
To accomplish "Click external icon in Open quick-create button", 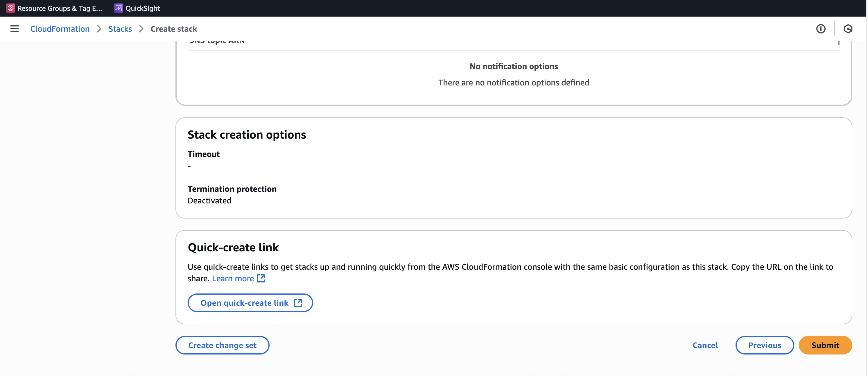I will (298, 302).
